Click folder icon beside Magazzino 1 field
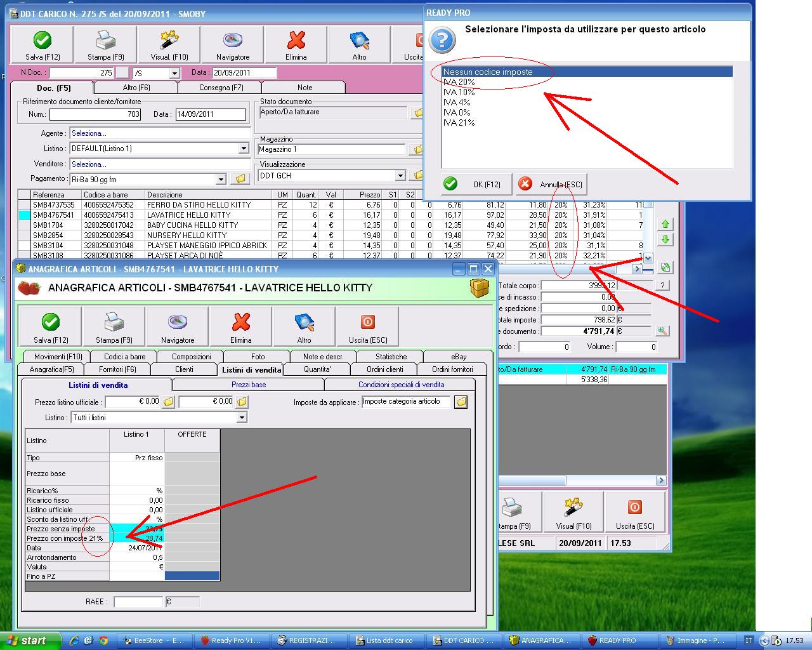812x650 pixels. 418,150
